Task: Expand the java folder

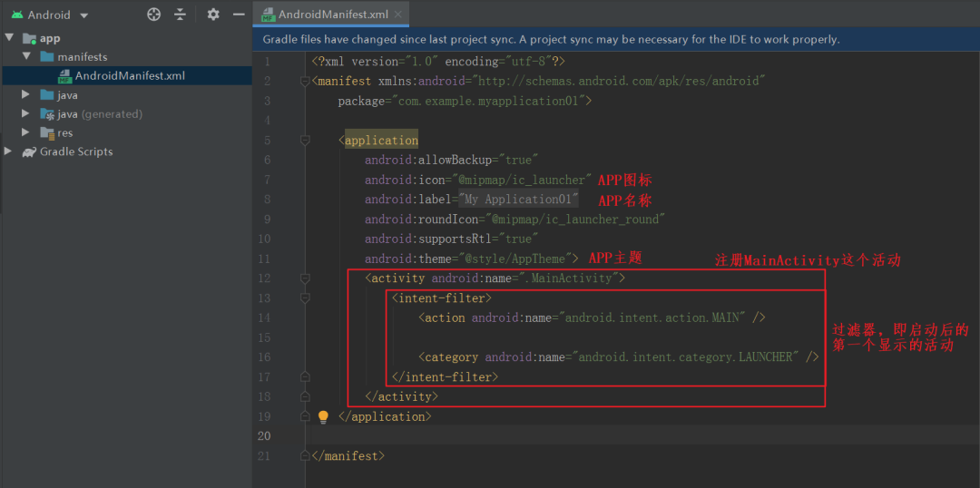Action: click(x=25, y=95)
